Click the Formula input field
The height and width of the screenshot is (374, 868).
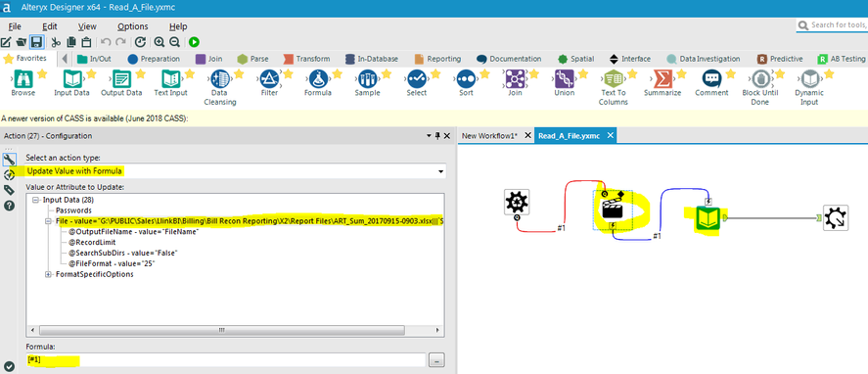pyautogui.click(x=226, y=360)
